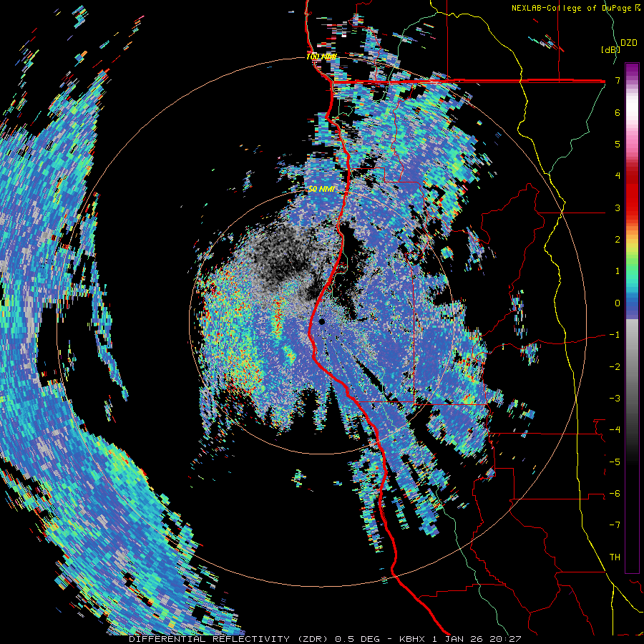
Task: Click the KBHX station identifier
Action: pyautogui.click(x=411, y=639)
